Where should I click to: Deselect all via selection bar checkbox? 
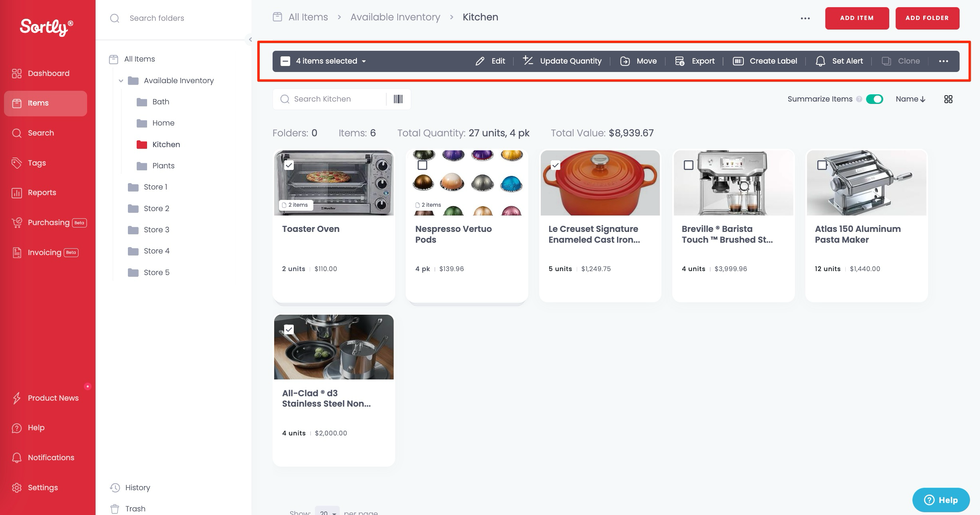(285, 61)
